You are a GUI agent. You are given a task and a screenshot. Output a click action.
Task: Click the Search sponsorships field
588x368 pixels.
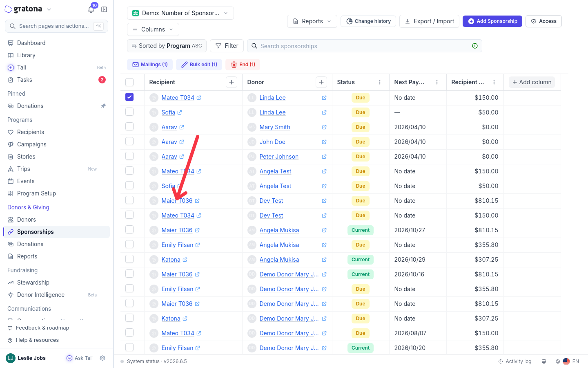pyautogui.click(x=364, y=46)
